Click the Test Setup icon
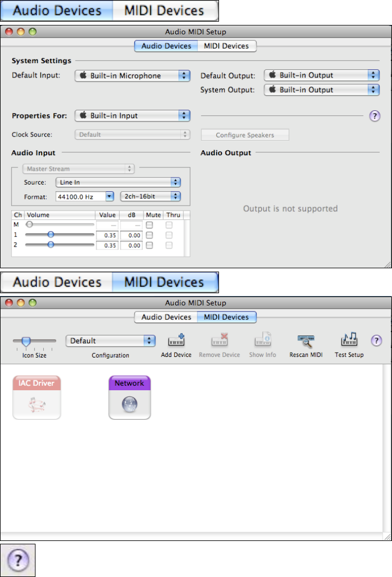392x577 pixels. 349,339
